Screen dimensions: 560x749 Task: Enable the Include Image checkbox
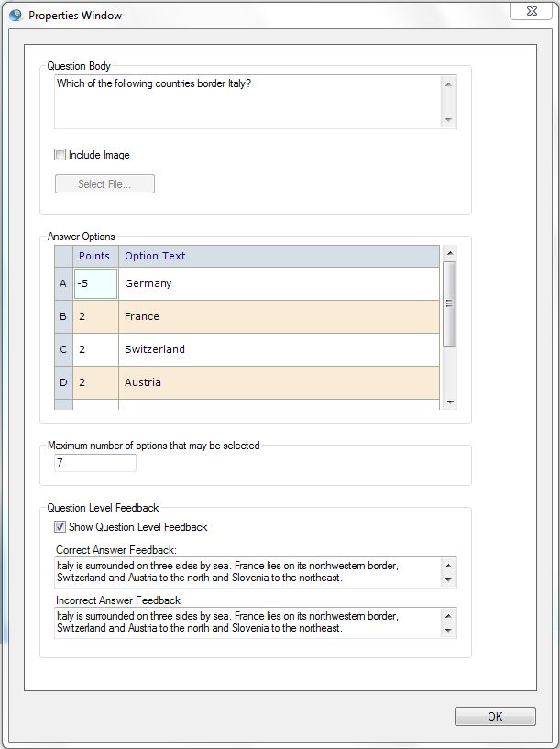coord(60,155)
